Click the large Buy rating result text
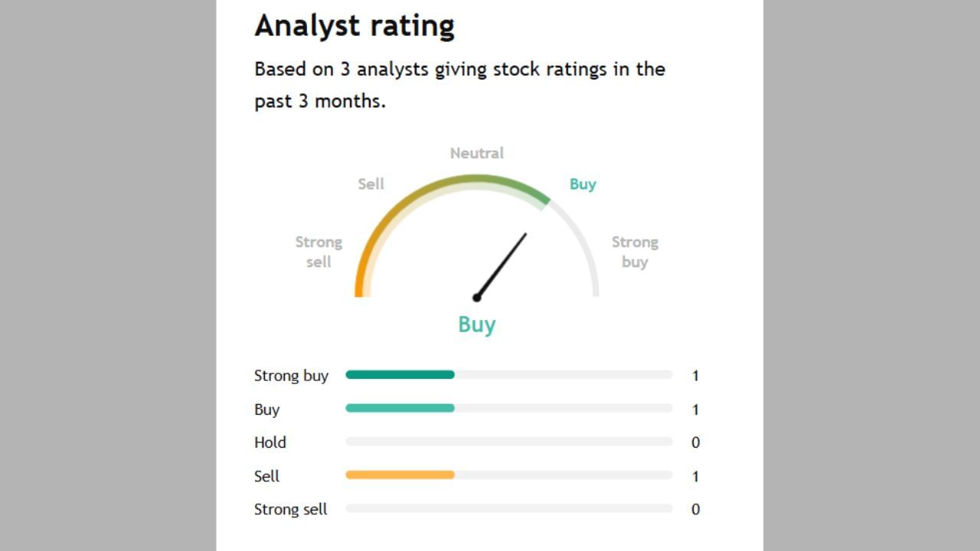Screen dimensions: 980x551 (x=476, y=324)
